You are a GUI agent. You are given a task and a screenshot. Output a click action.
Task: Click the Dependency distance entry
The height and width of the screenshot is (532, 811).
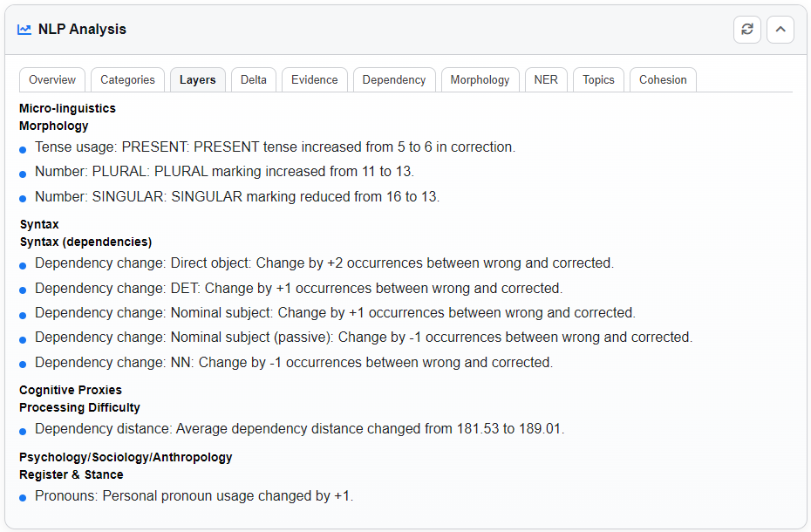tap(299, 428)
